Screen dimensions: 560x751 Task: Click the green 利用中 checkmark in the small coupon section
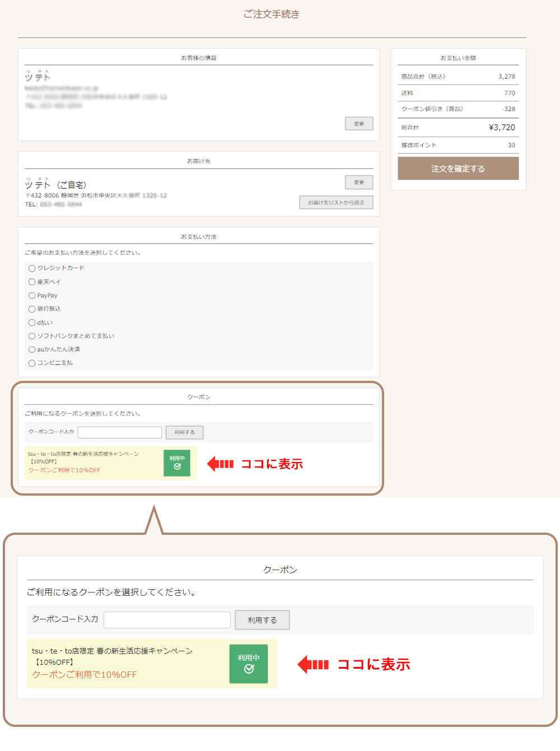177,463
